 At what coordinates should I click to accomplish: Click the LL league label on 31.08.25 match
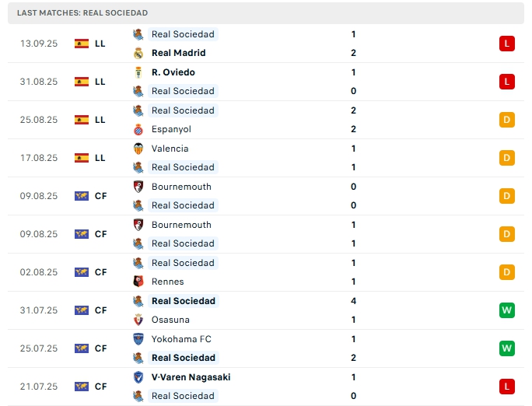pyautogui.click(x=100, y=82)
